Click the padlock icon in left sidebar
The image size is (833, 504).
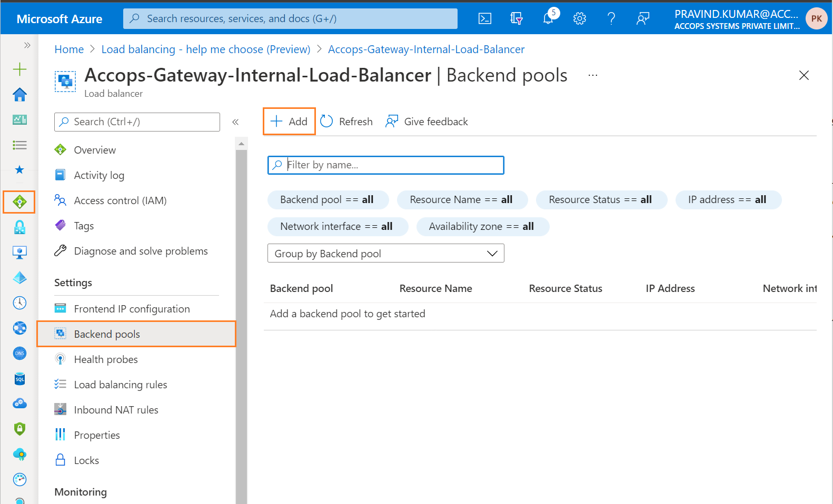coord(19,227)
